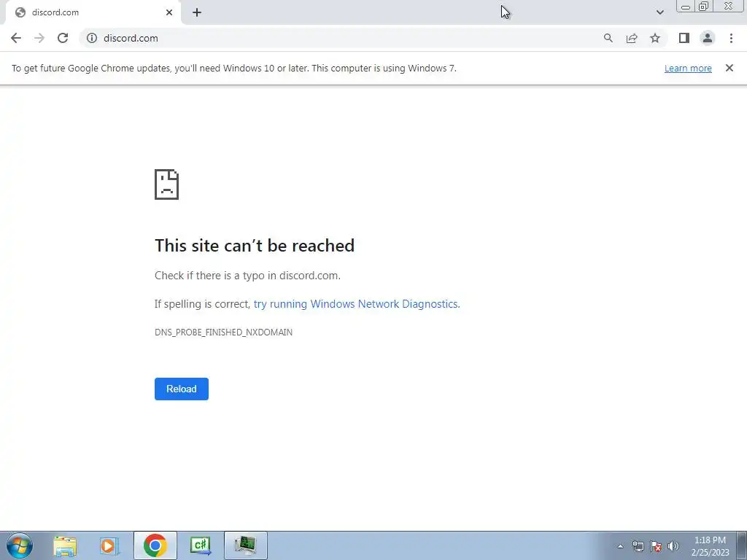This screenshot has height=560, width=747.
Task: Launch Windows Media Player from taskbar
Action: click(x=109, y=545)
